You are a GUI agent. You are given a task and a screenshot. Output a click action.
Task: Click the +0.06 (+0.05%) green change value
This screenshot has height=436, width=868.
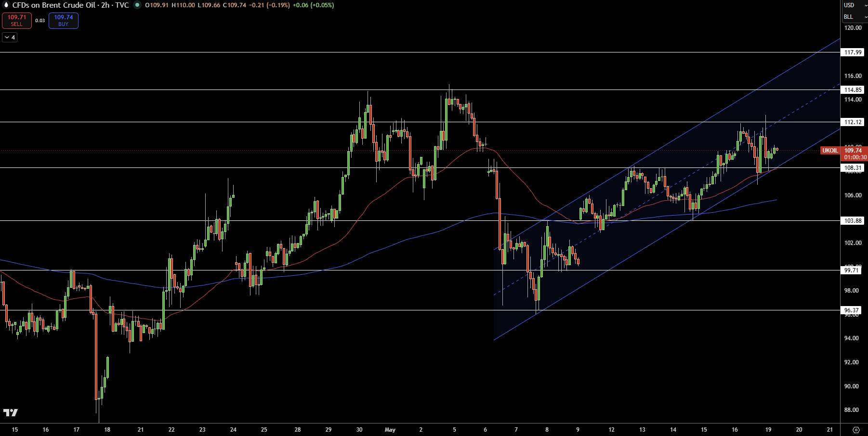[314, 5]
